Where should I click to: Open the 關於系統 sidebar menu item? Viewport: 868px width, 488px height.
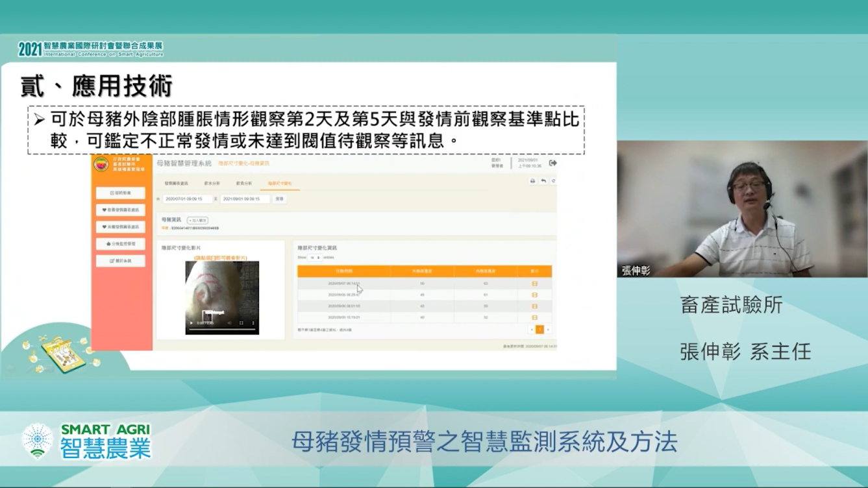(x=121, y=261)
